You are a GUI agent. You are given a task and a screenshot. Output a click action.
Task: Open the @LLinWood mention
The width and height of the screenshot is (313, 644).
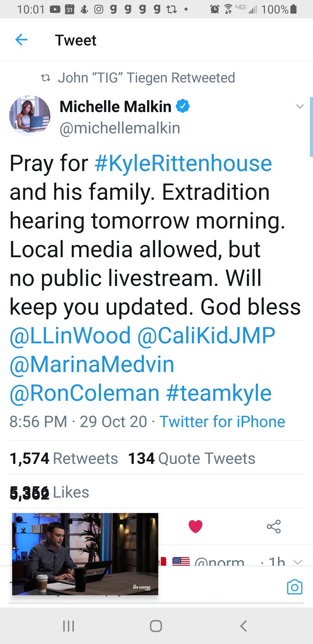click(70, 336)
